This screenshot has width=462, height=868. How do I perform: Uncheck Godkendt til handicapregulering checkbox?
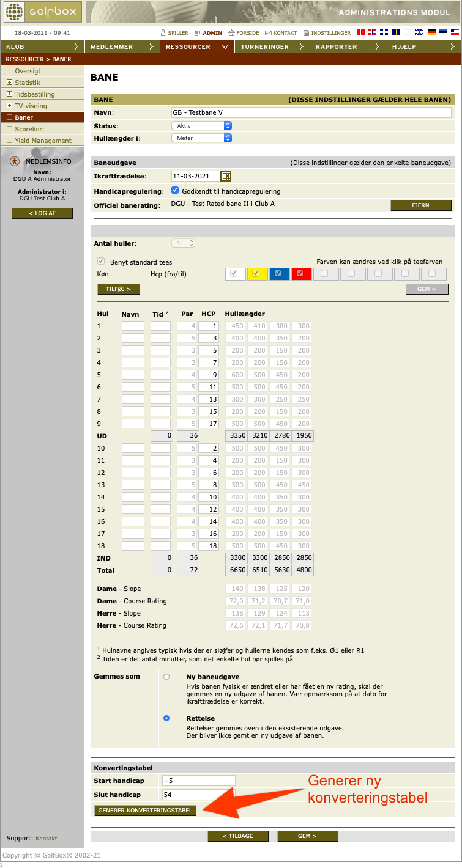tap(175, 191)
